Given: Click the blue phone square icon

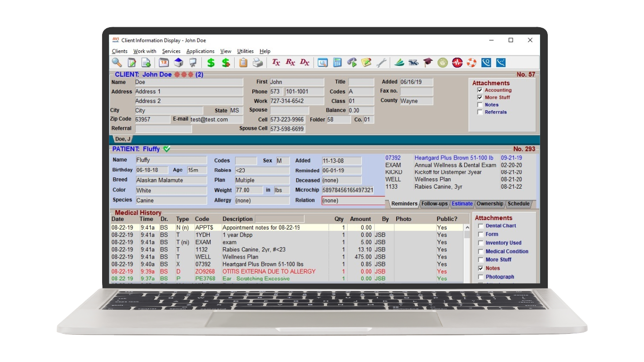Looking at the screenshot, I should click(x=486, y=63).
